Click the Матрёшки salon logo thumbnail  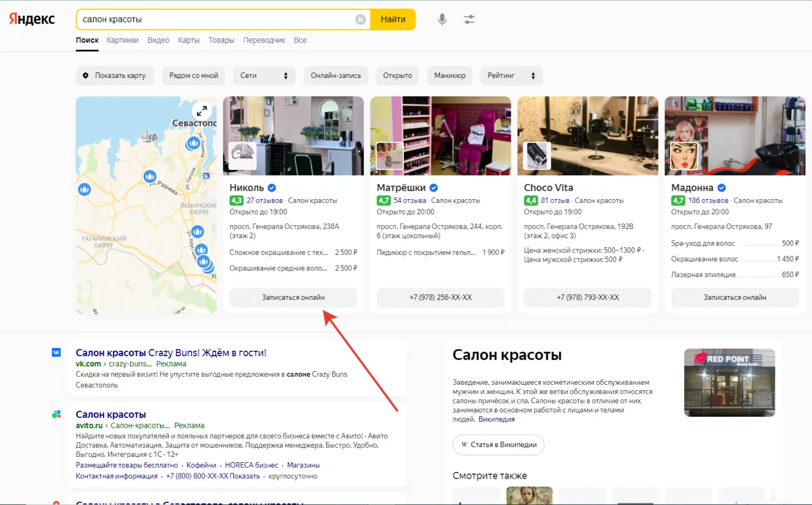(x=390, y=155)
